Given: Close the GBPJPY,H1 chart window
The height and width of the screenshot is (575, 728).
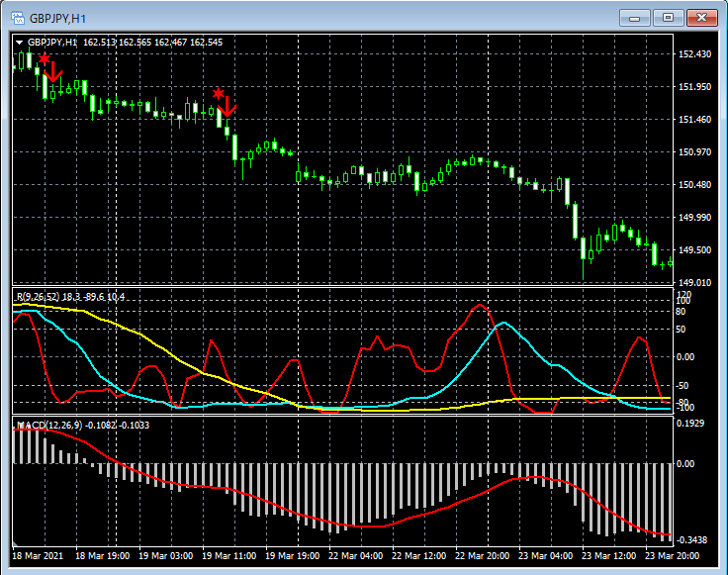Looking at the screenshot, I should point(701,18).
